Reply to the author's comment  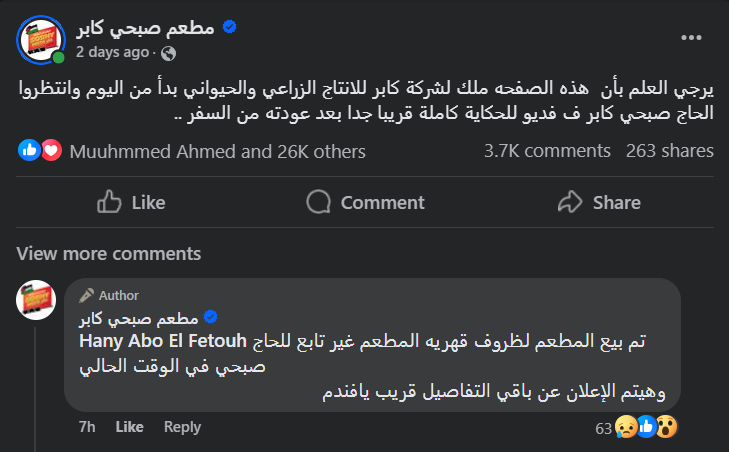click(182, 427)
